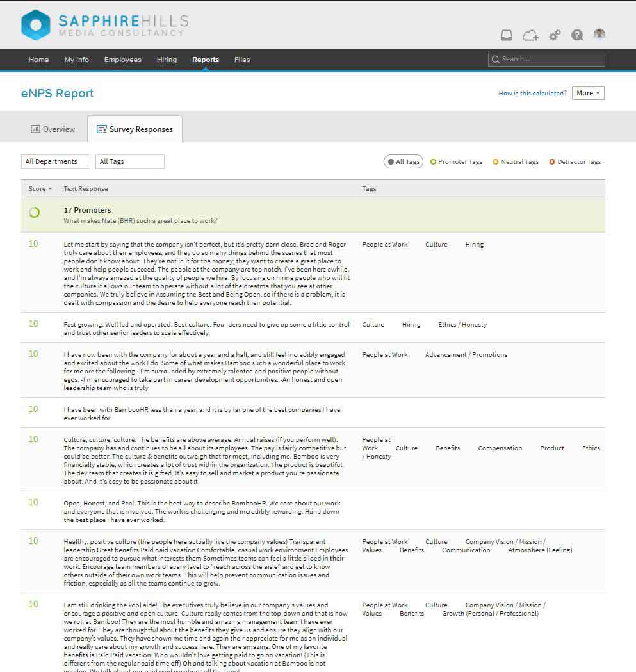The width and height of the screenshot is (636, 672).
Task: Open the My Info menu
Action: (76, 60)
